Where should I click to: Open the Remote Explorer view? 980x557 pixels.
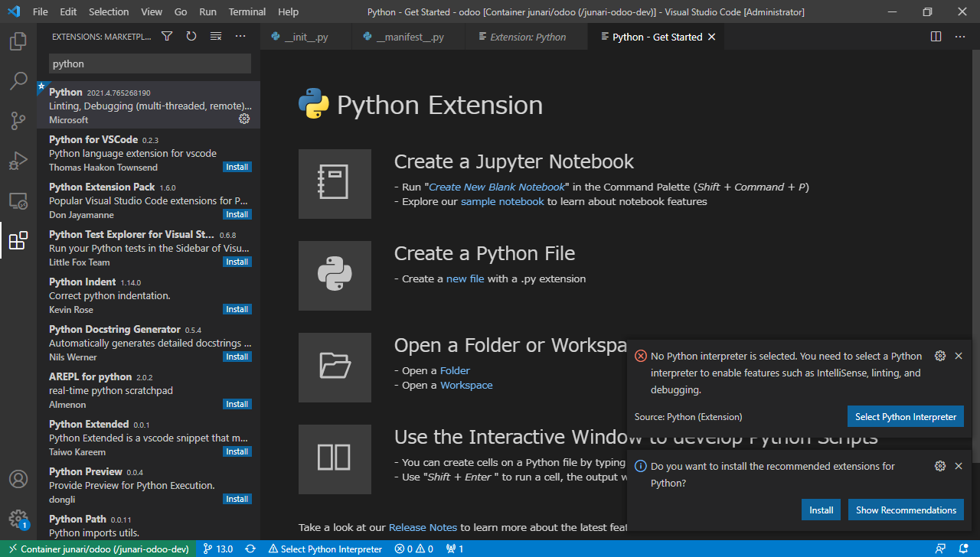[18, 201]
